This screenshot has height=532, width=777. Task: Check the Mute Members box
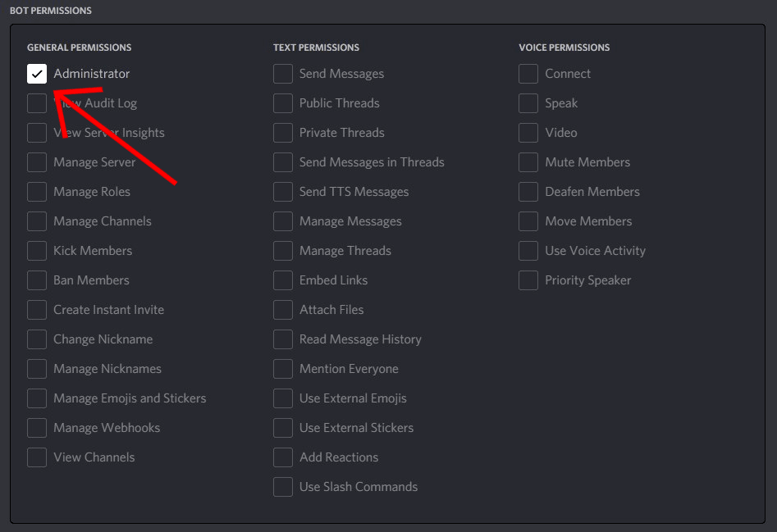[528, 161]
